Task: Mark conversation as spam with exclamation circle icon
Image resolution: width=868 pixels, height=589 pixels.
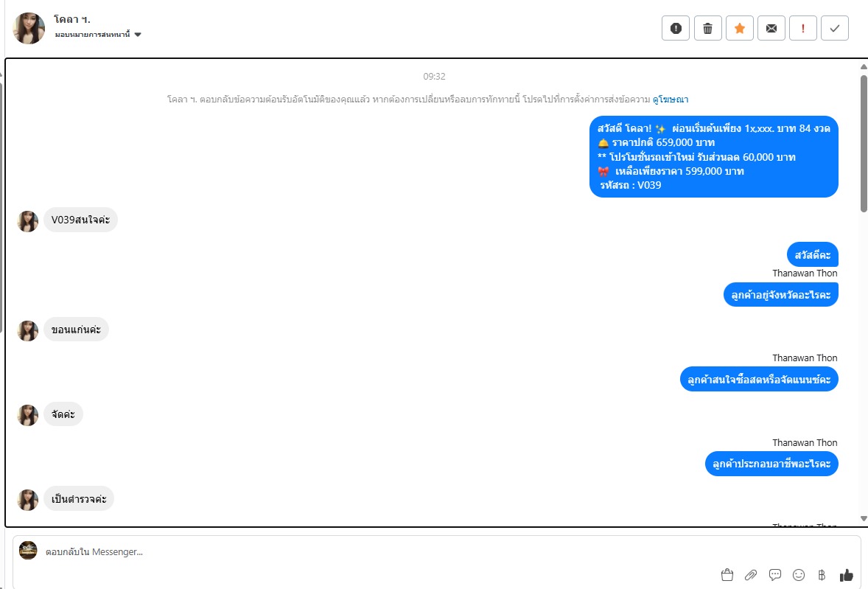Action: (676, 28)
